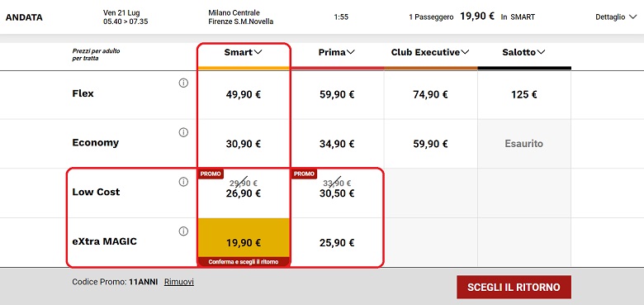
Task: Click the info icon next to Flex
Action: click(x=183, y=83)
